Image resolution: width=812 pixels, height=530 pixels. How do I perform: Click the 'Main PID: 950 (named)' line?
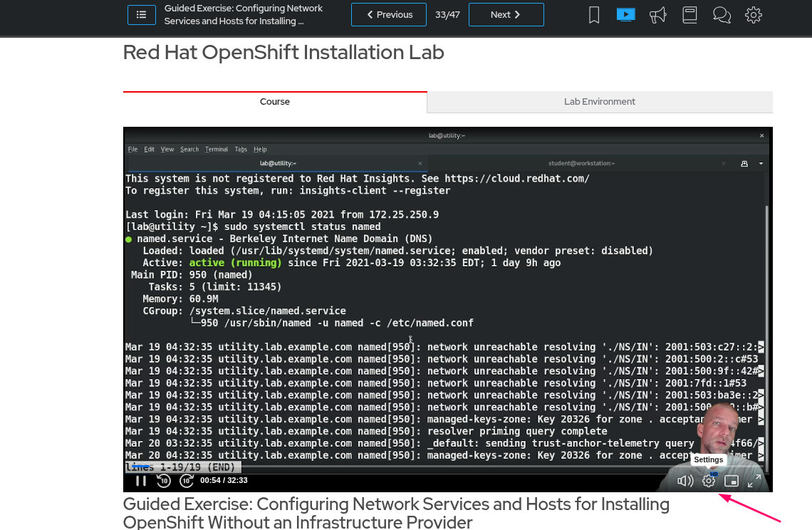pos(192,275)
